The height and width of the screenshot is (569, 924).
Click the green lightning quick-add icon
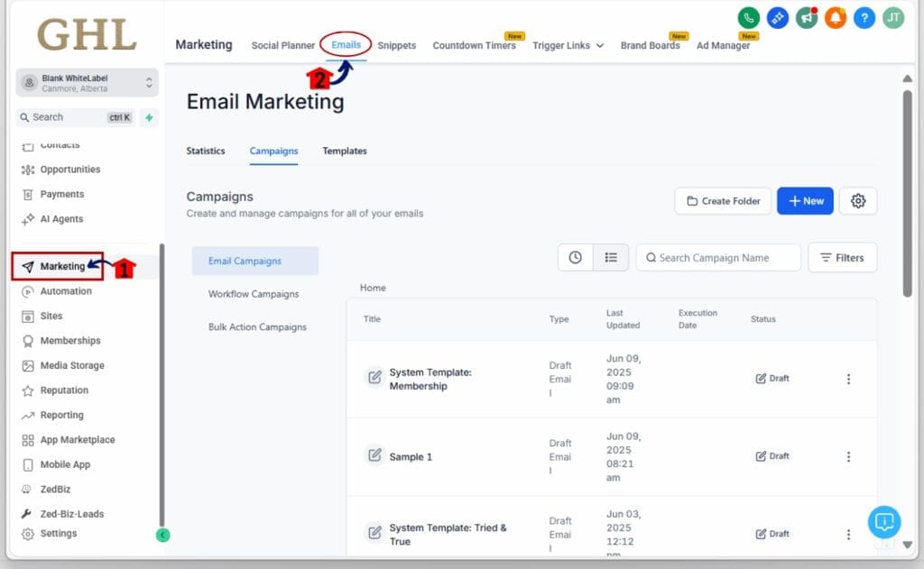(149, 117)
